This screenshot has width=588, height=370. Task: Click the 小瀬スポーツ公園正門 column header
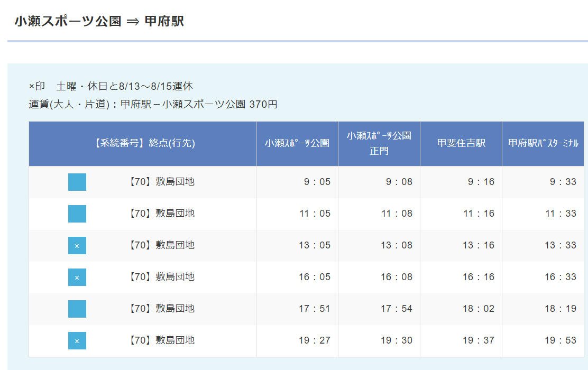(379, 143)
